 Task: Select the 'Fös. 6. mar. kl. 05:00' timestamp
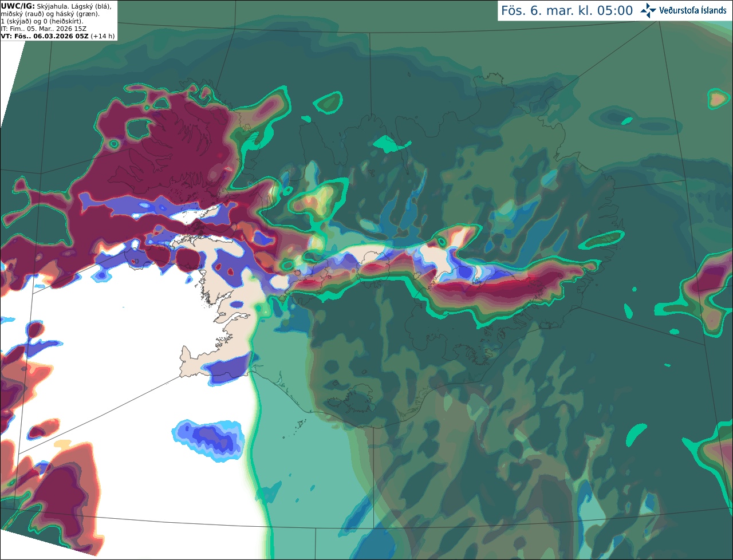[567, 11]
